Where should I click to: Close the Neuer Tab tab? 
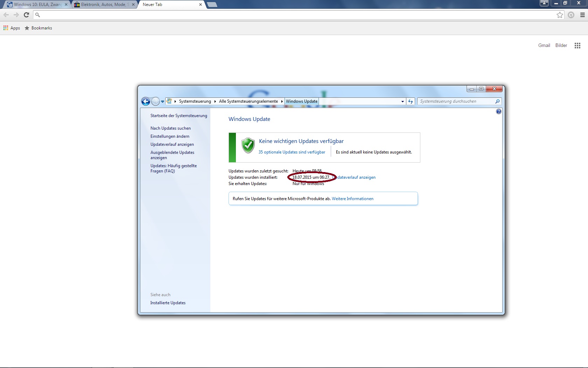click(201, 5)
